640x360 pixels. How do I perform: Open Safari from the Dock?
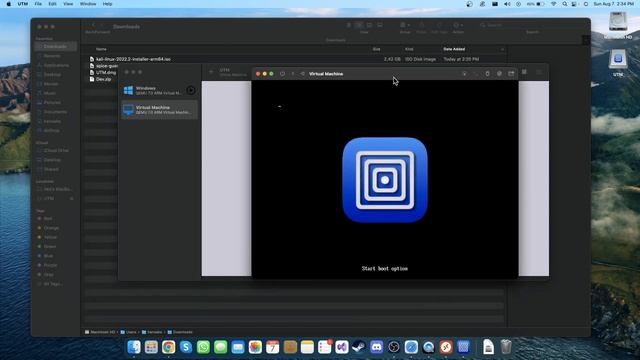pos(411,347)
